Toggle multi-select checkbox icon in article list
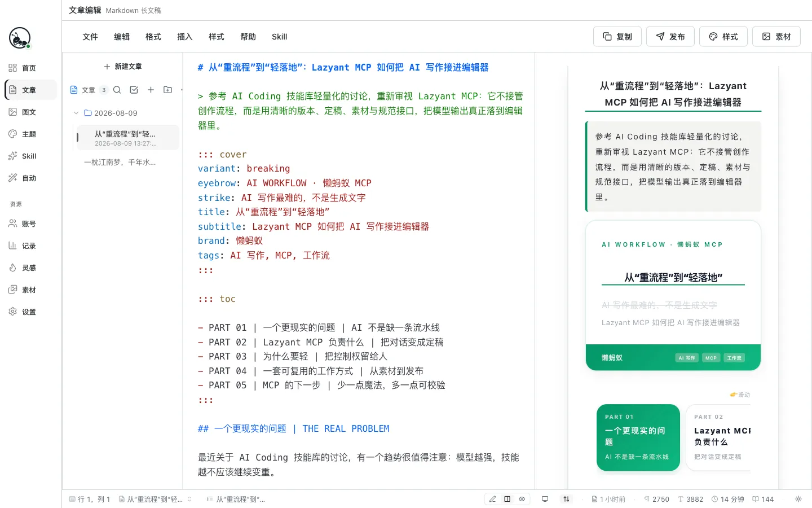The image size is (812, 508). (x=134, y=90)
